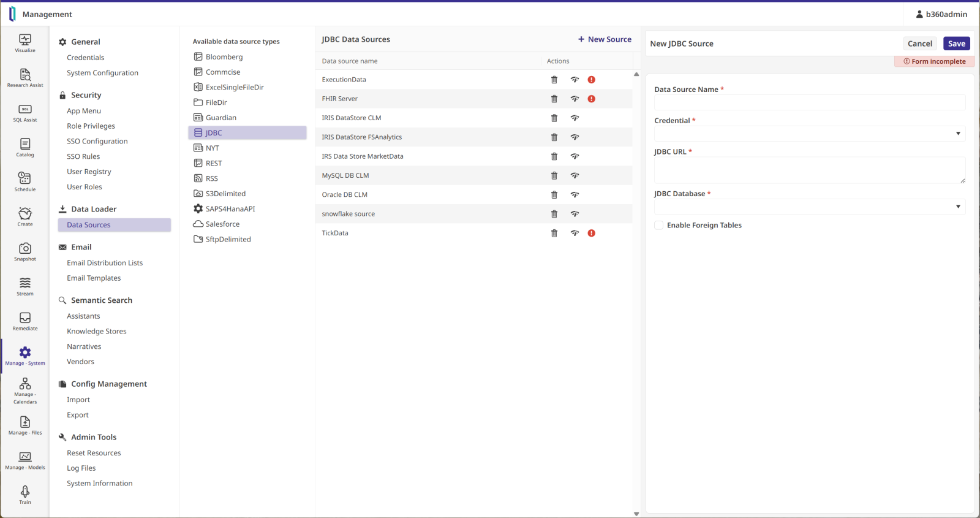Enable the Foreign Tables checkbox
The height and width of the screenshot is (518, 980).
[659, 226]
